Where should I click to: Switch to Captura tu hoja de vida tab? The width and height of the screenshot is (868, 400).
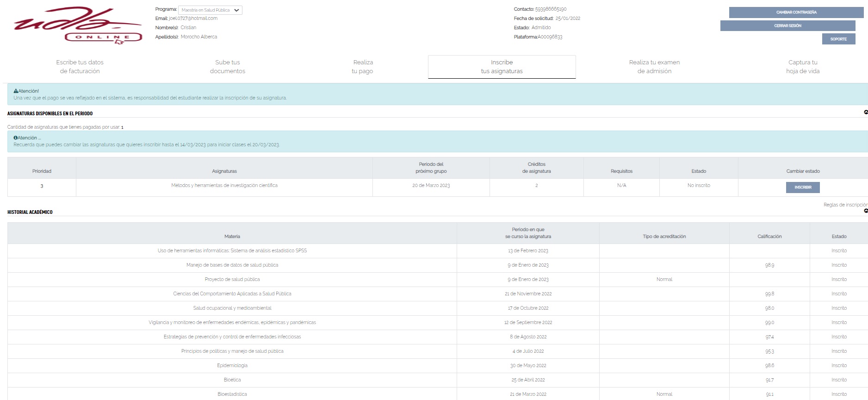tap(802, 67)
